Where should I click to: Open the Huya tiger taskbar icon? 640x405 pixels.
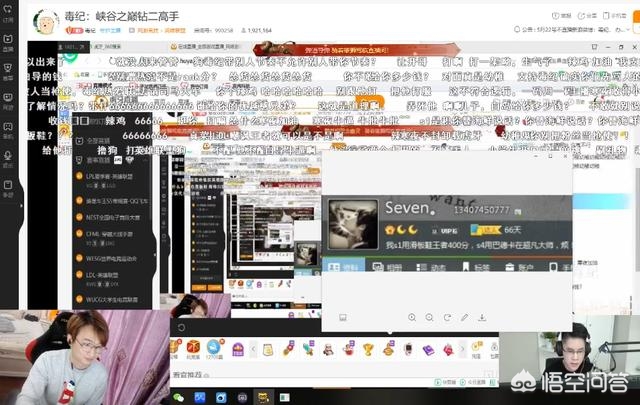tap(263, 397)
